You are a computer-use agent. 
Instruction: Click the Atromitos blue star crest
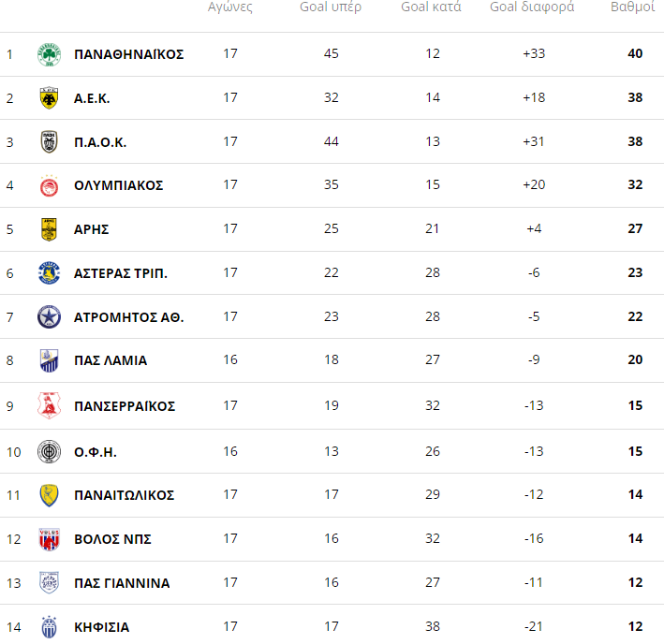pos(49,317)
